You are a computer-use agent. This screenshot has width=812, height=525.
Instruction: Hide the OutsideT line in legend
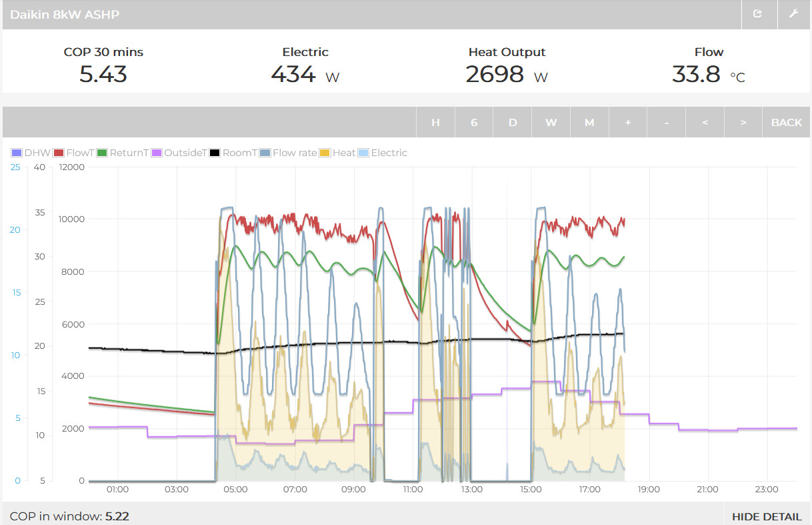click(x=175, y=153)
